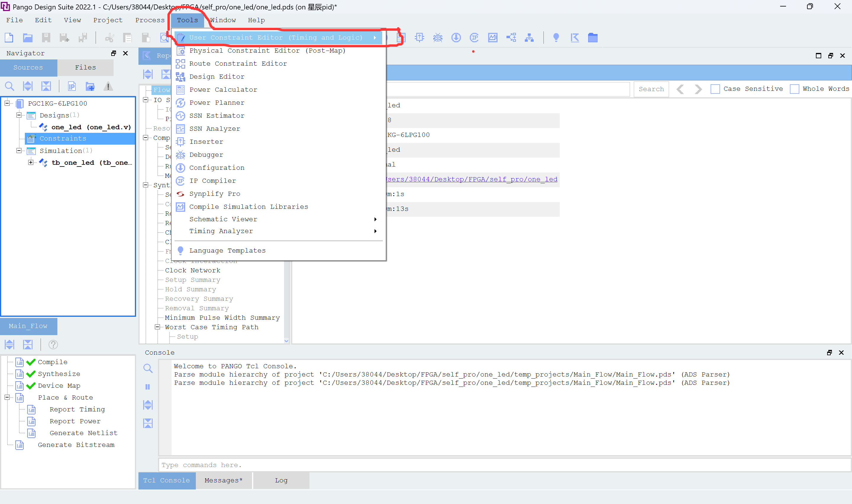This screenshot has width=852, height=504.
Task: Click the New file toolbar icon
Action: point(9,37)
